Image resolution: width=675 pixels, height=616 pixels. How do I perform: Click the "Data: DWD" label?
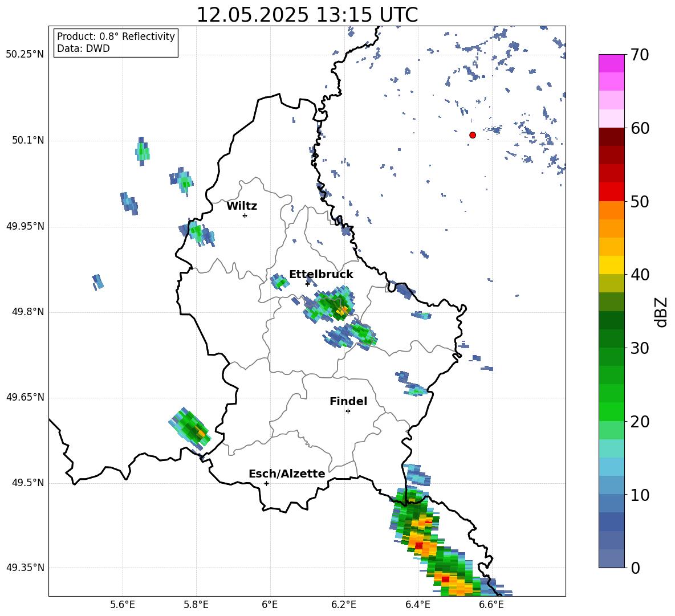[x=83, y=48]
